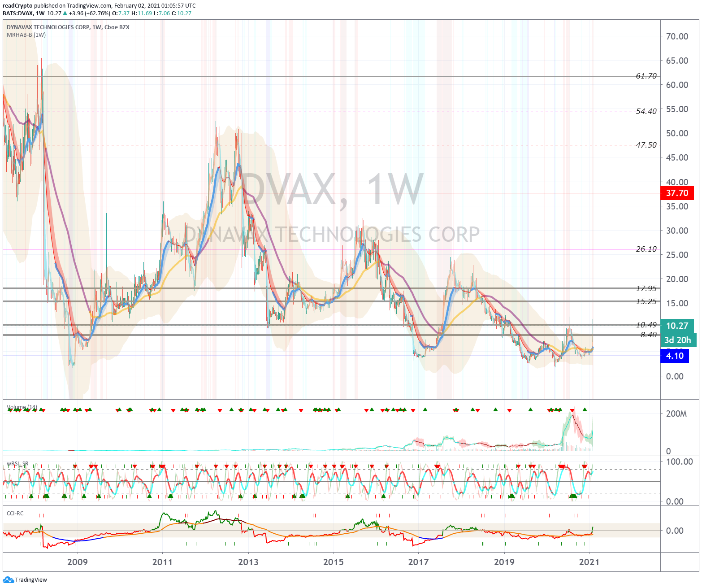702x588 pixels.
Task: Select the DYNAVAX TECHNOLOGIES CORP chart title legend
Action: click(x=68, y=27)
